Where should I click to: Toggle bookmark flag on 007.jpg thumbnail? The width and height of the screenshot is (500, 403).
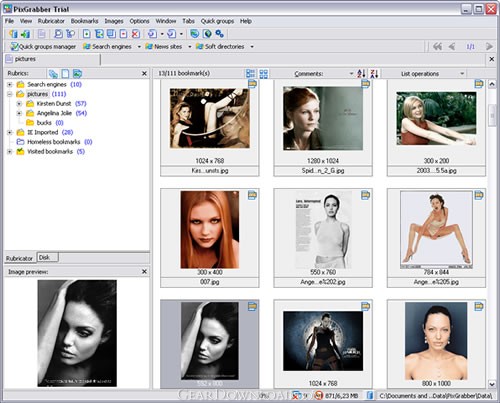tap(252, 195)
